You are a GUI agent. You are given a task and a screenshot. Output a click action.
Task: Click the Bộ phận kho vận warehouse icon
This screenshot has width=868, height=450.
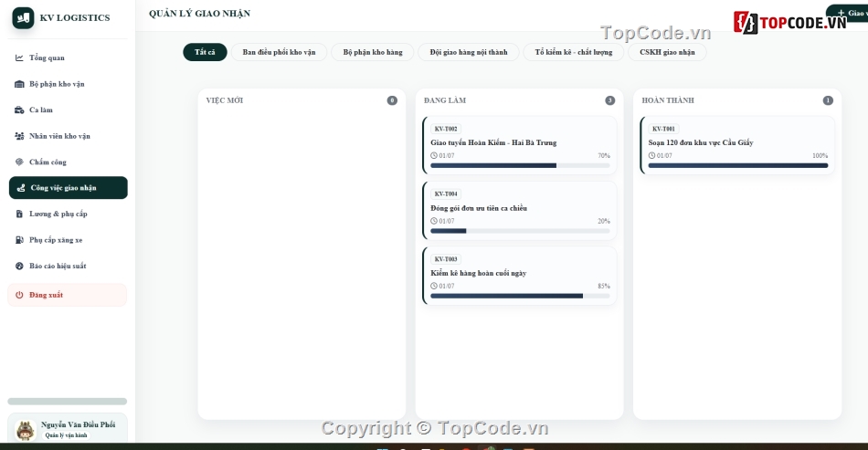(x=19, y=84)
